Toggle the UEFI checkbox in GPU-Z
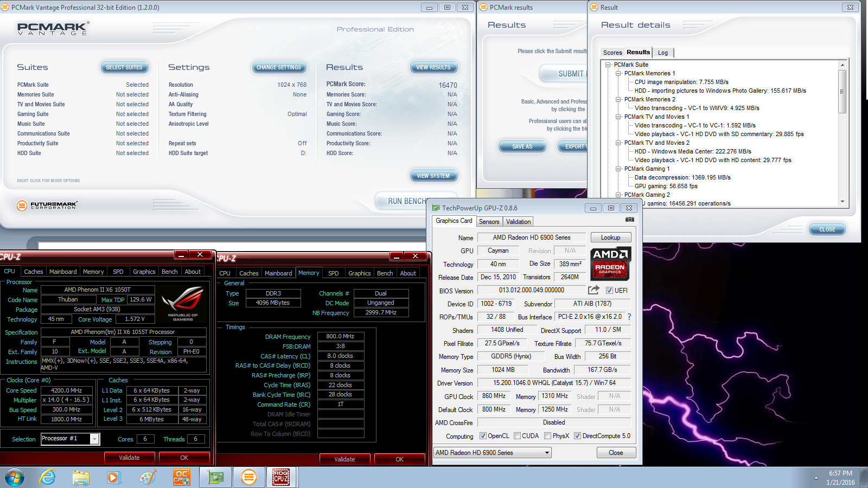This screenshot has width=868, height=488. (x=609, y=291)
